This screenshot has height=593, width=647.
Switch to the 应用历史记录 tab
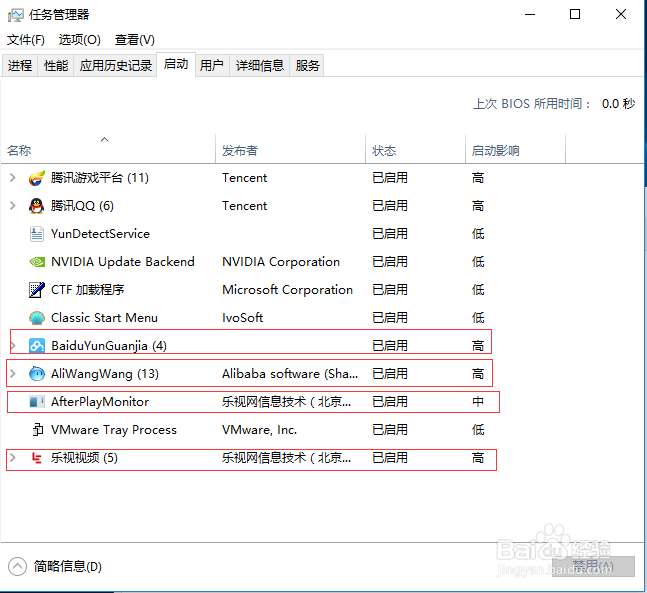116,65
